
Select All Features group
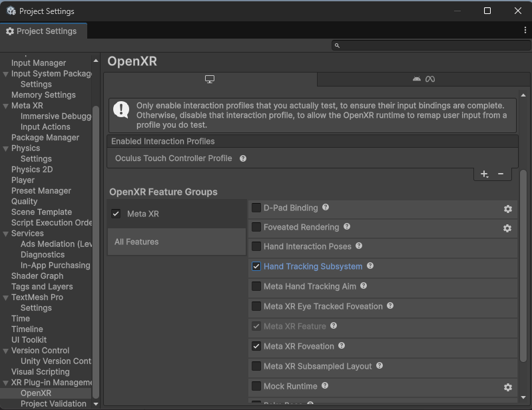tap(176, 242)
